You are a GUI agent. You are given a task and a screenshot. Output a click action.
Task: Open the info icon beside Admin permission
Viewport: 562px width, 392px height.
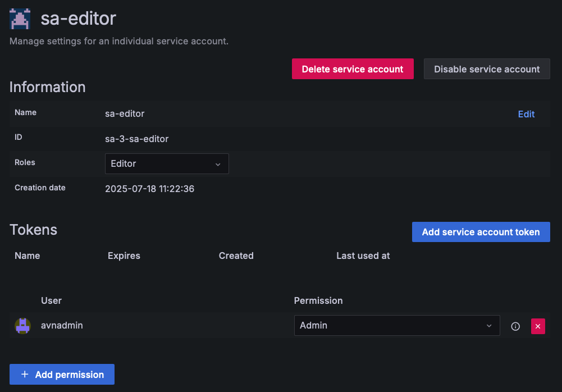[515, 326]
